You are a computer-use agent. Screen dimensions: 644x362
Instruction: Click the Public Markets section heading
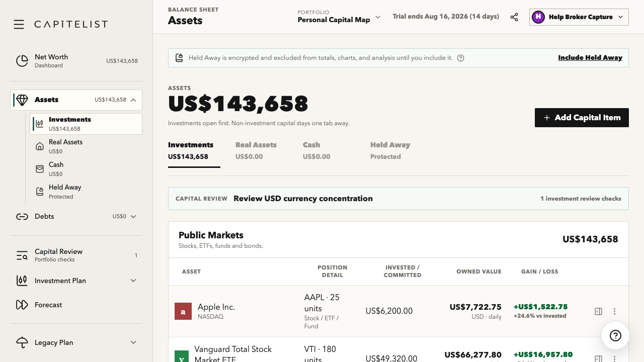(x=211, y=235)
